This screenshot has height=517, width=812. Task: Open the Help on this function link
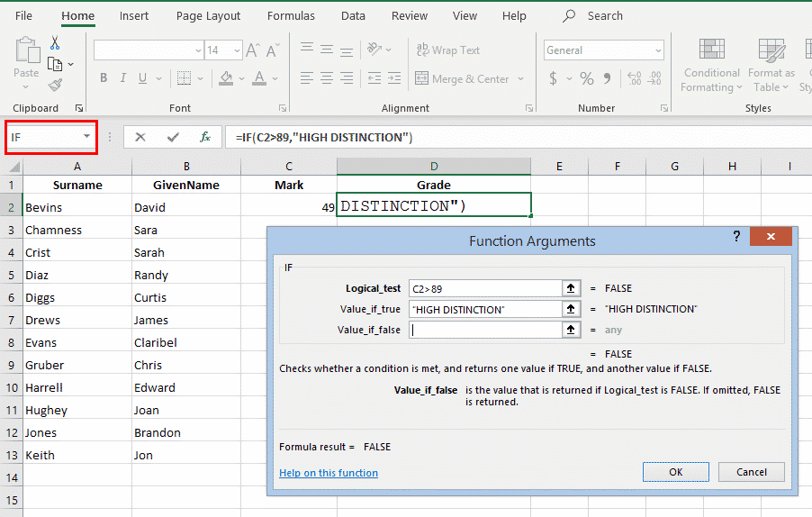[x=329, y=473]
